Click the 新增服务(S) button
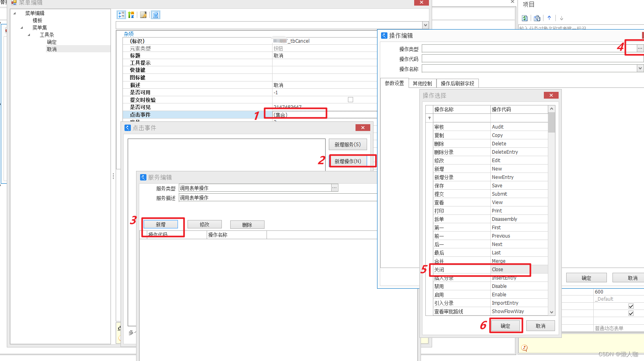The height and width of the screenshot is (361, 644). (x=348, y=145)
